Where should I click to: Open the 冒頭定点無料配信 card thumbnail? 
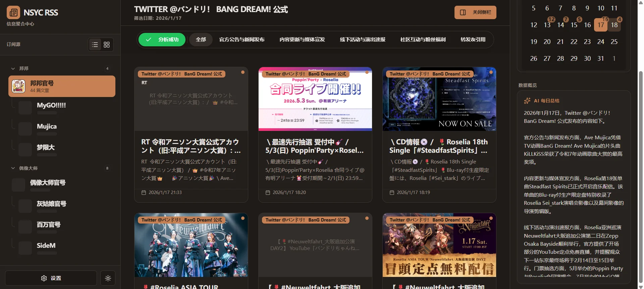click(x=439, y=245)
